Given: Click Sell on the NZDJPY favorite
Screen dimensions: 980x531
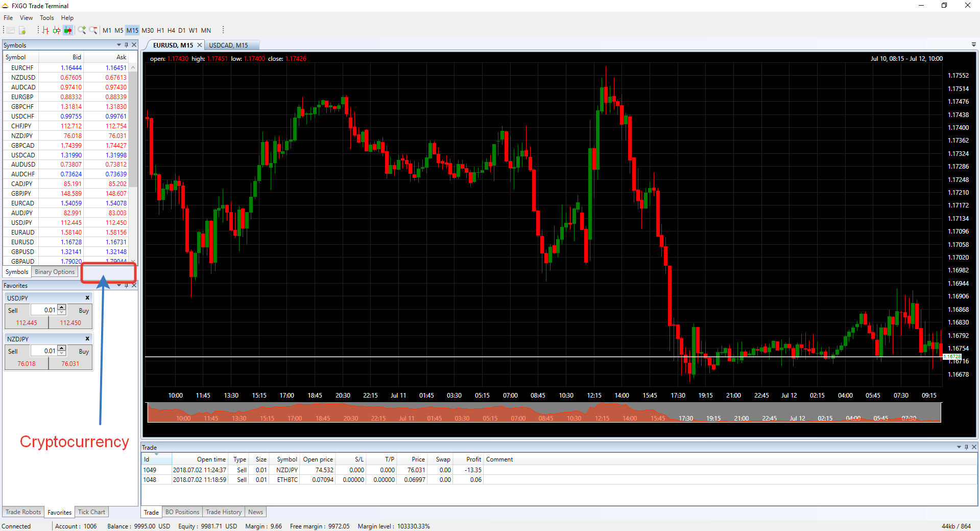Looking at the screenshot, I should click(13, 352).
